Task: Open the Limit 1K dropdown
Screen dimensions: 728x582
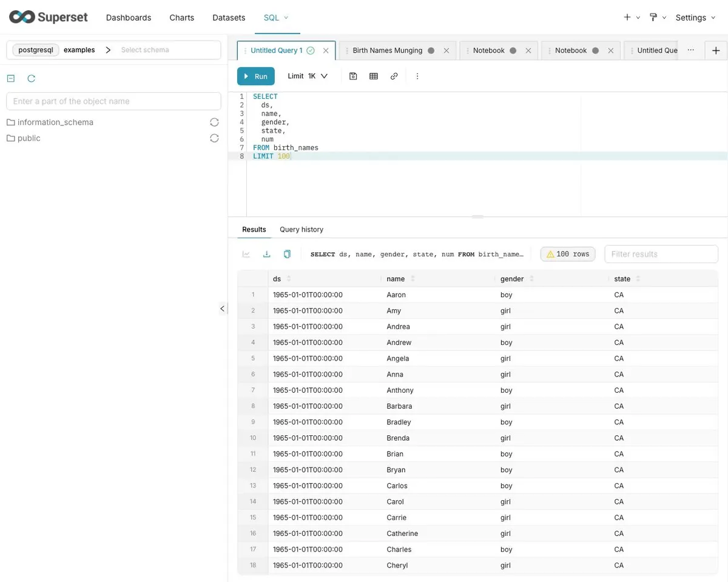Action: click(308, 76)
